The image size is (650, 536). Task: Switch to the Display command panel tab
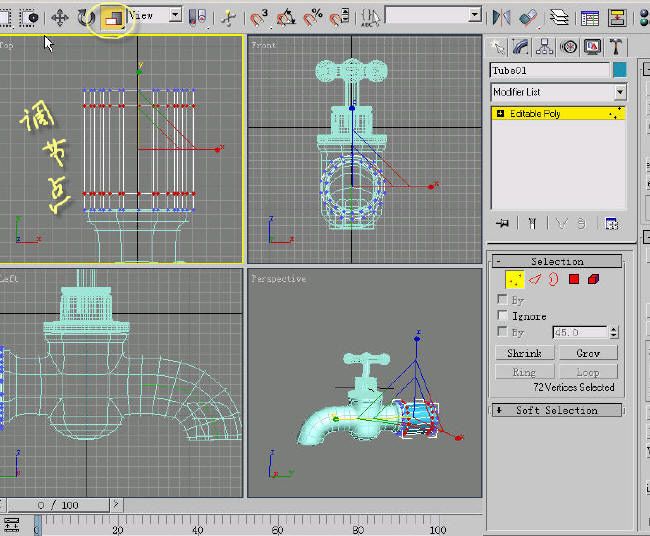tap(592, 47)
